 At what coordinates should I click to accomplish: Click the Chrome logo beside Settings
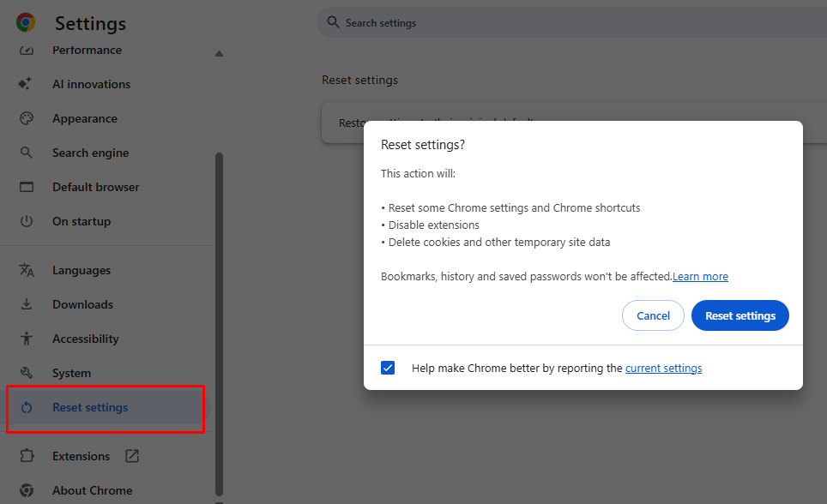click(x=26, y=23)
